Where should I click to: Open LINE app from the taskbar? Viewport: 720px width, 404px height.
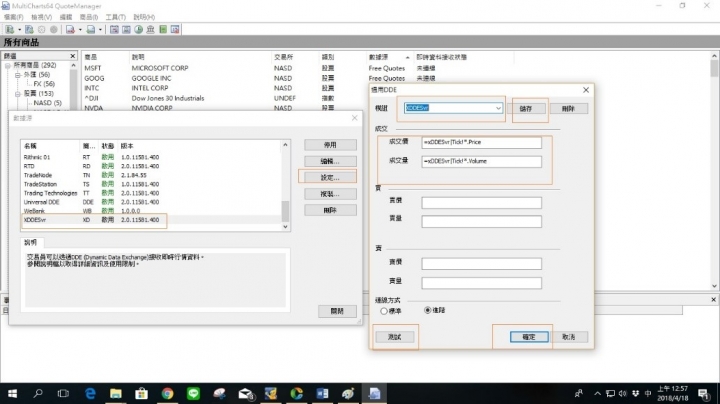coord(193,393)
